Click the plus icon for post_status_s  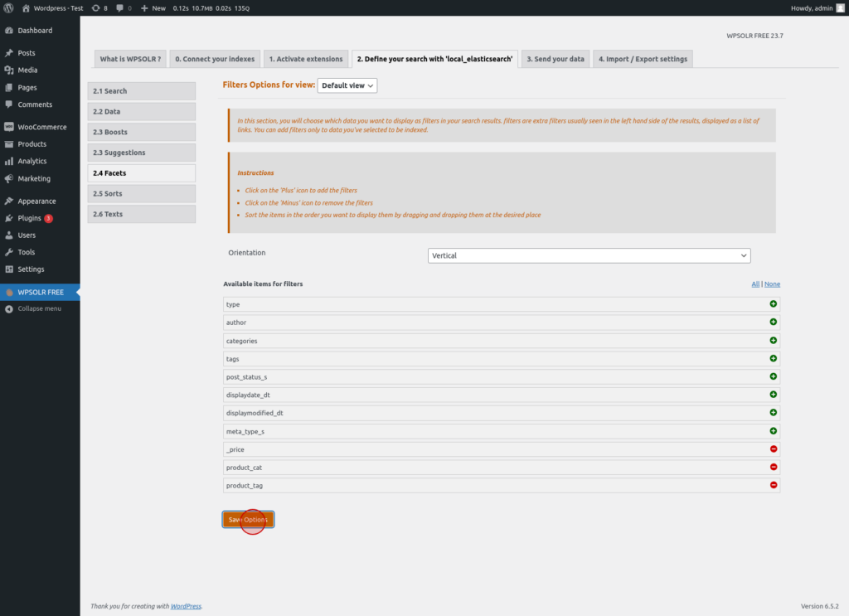[x=774, y=376]
